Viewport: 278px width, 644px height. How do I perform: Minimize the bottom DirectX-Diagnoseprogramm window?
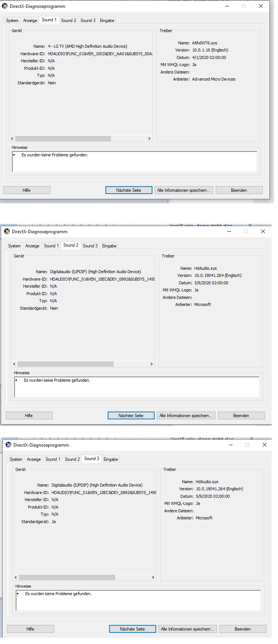point(231,445)
